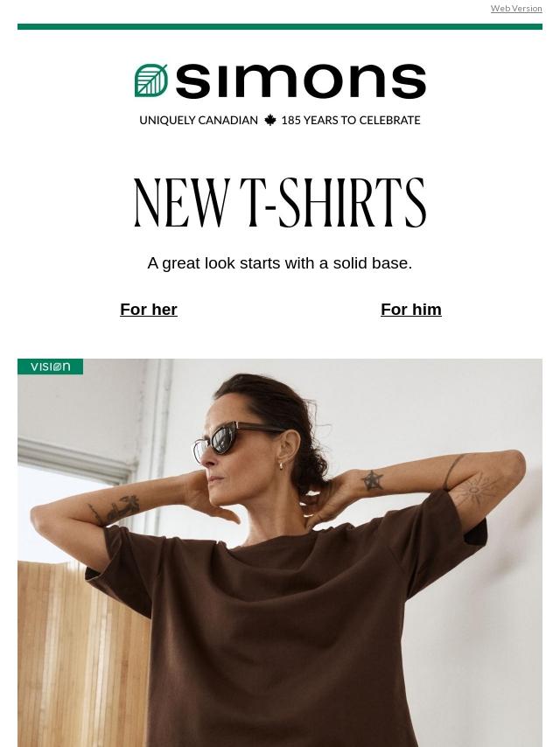This screenshot has width=560, height=747.
Task: Click the black Simons wordmark
Action: coord(301,81)
